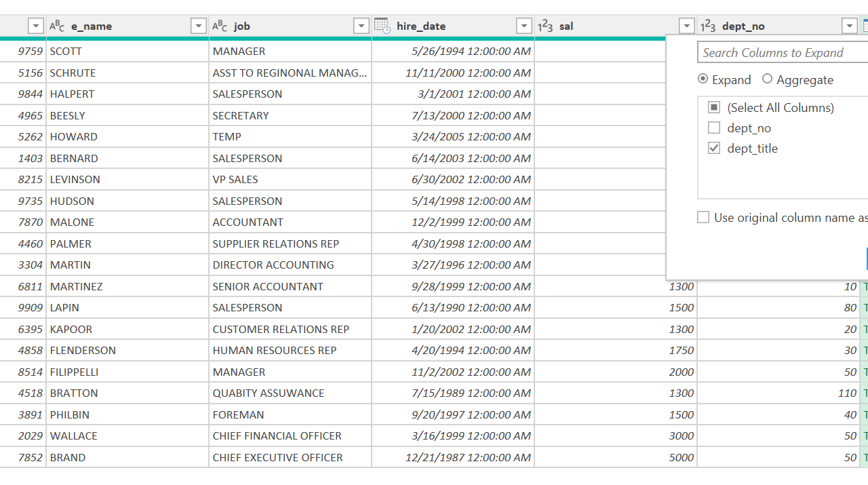The width and height of the screenshot is (868, 485).
Task: Click the ACCOUNTANT job cell in MALONE's row
Action: [290, 222]
